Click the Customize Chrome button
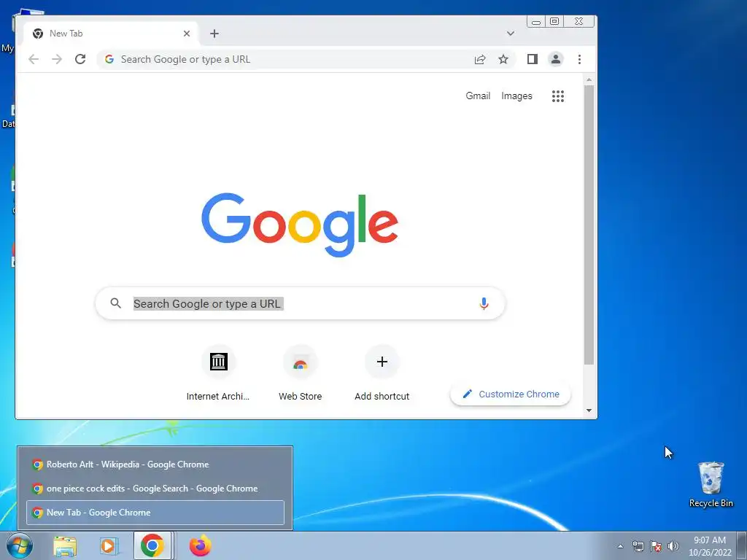Image resolution: width=747 pixels, height=560 pixels. pos(510,394)
